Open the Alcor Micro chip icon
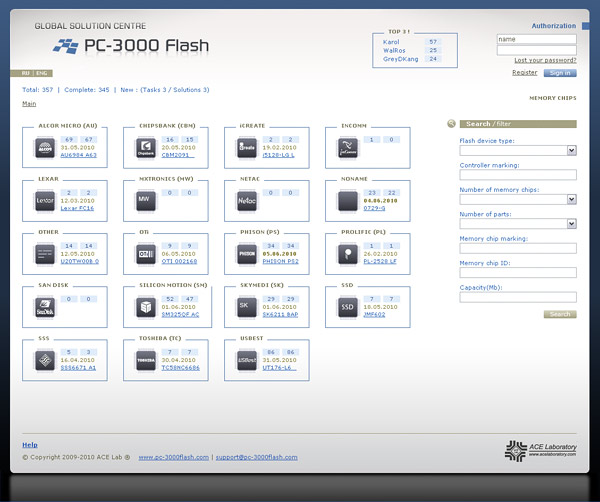This screenshot has width=600, height=502. [45, 149]
